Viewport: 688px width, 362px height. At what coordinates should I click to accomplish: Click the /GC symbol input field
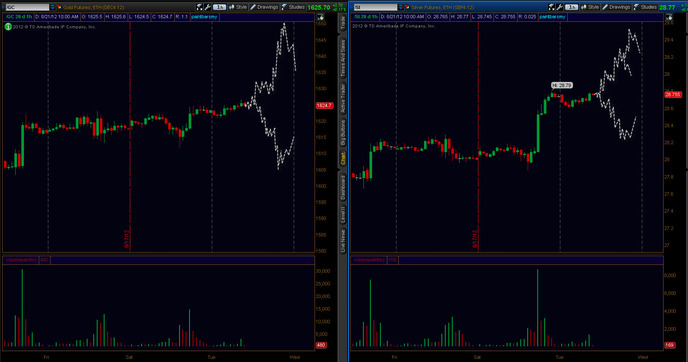27,7
